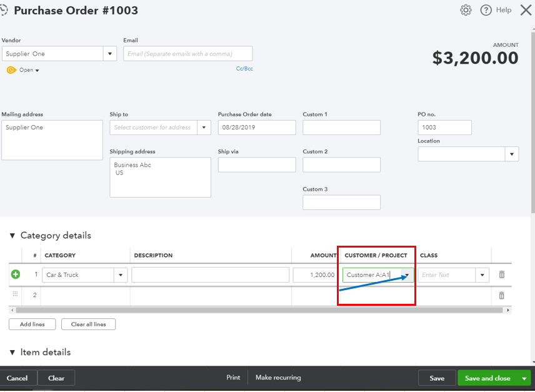Click the Shipping address text box
Screen dimensions: 535x392
coord(161,177)
